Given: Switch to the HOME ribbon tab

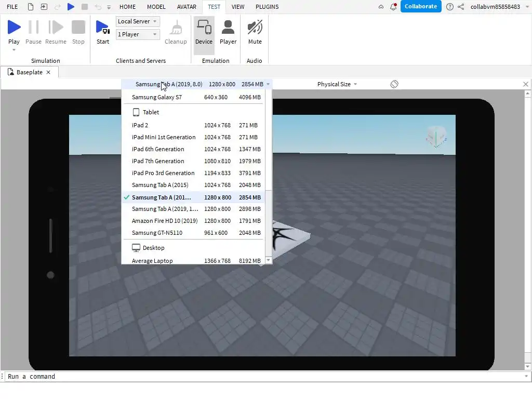Looking at the screenshot, I should coord(128,7).
